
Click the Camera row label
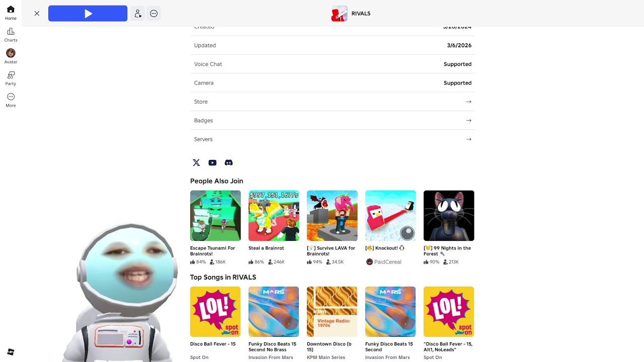pos(204,83)
